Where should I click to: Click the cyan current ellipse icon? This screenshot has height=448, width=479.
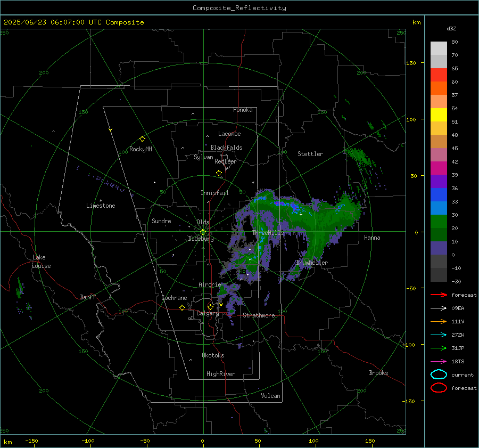[439, 374]
